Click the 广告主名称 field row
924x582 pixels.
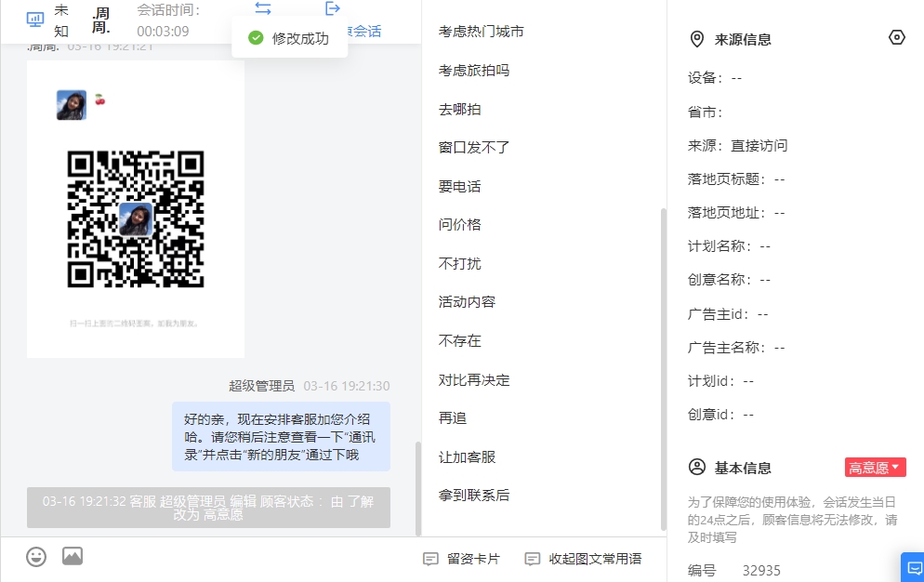[x=736, y=348]
